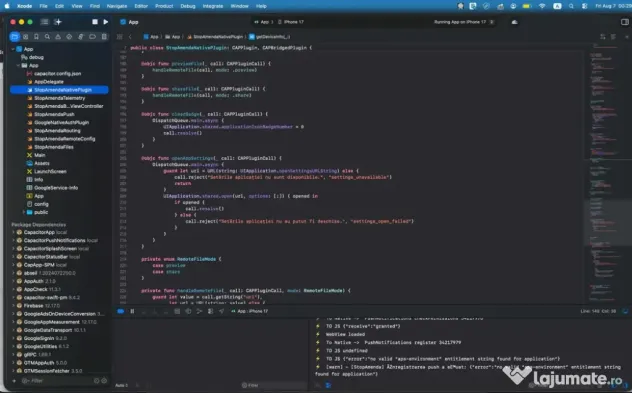Open the Debug menu

(x=188, y=6)
